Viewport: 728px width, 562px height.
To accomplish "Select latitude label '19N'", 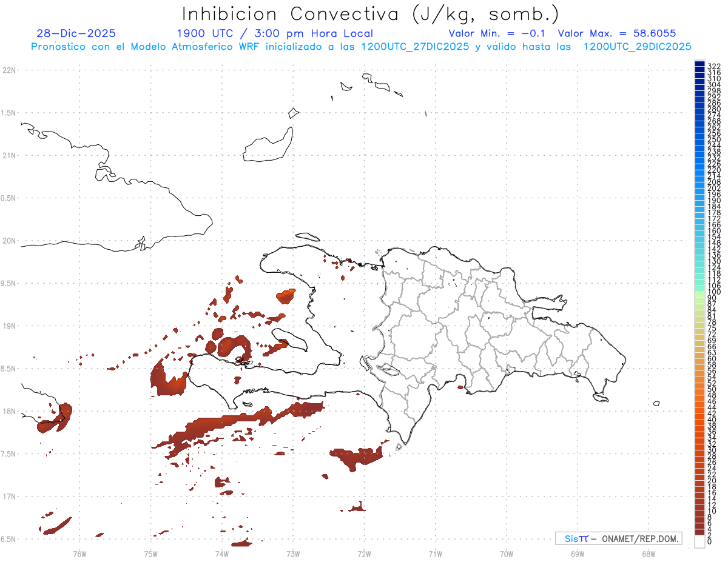I will pyautogui.click(x=8, y=326).
